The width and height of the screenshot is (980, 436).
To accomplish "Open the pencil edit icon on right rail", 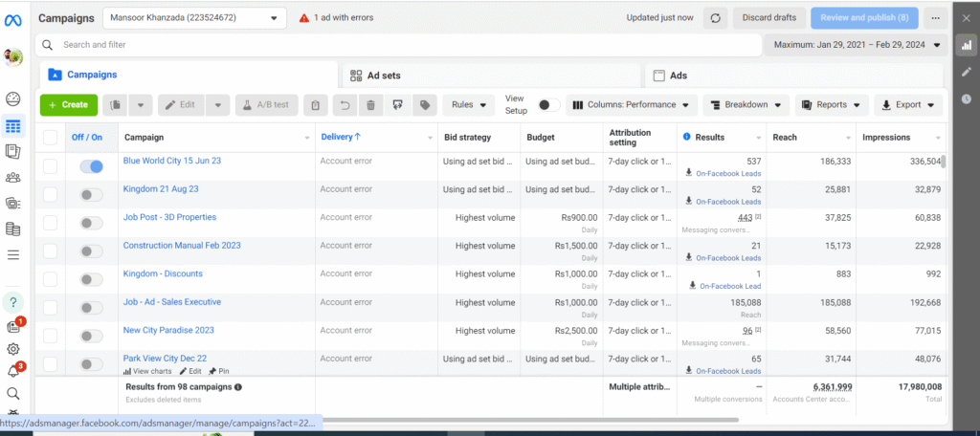I will 967,72.
